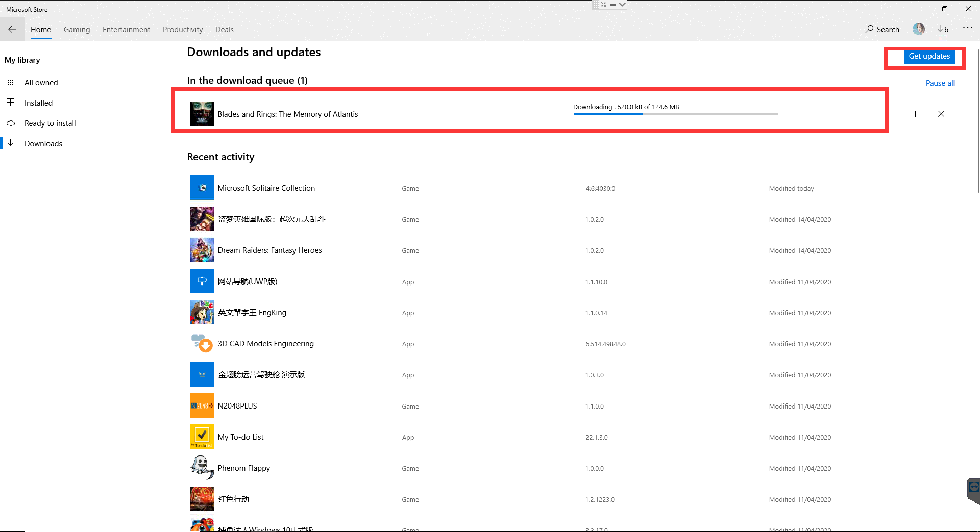Screen dimensions: 980x532
Task: Open the downloads indicator showing 6
Action: (x=943, y=29)
